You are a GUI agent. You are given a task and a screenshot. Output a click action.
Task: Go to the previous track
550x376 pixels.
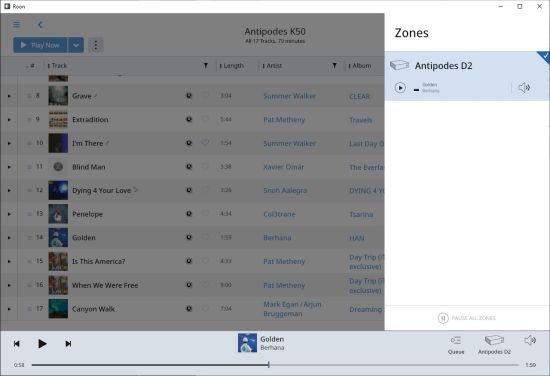click(16, 344)
